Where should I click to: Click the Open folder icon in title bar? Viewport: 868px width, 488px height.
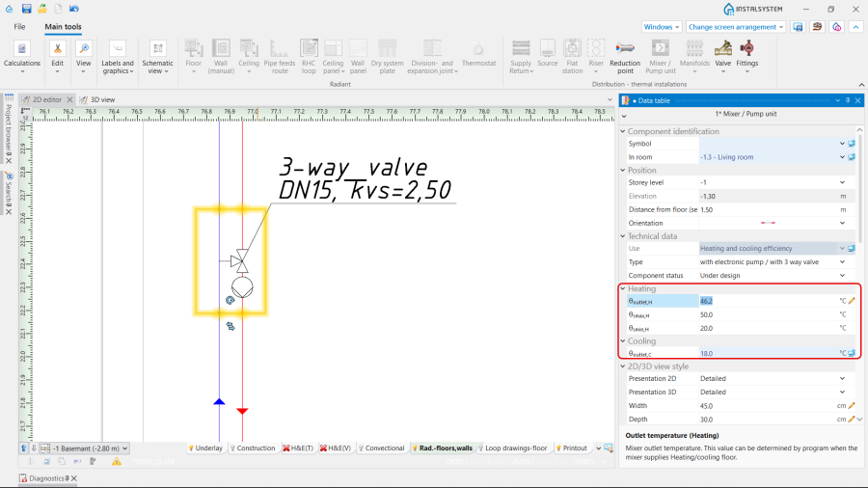coord(42,9)
